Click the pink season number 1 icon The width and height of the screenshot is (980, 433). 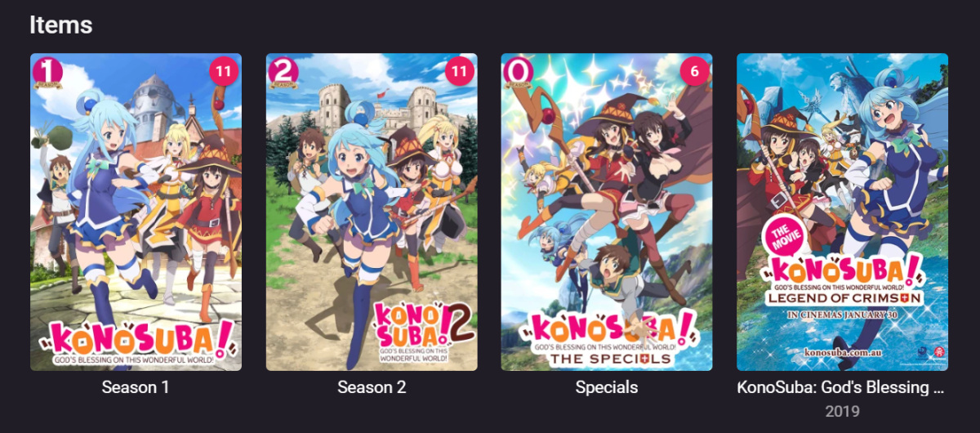tap(46, 71)
